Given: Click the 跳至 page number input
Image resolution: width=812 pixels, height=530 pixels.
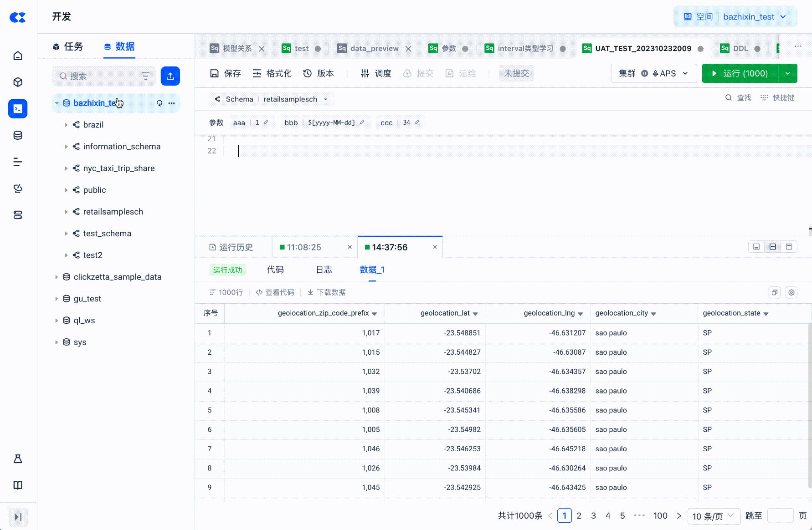Looking at the screenshot, I should tap(780, 516).
